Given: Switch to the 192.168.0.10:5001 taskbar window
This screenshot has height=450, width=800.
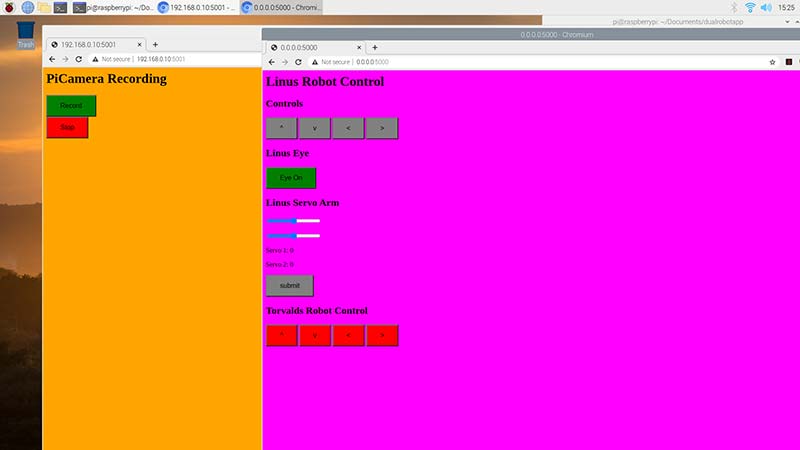Looking at the screenshot, I should click(196, 7).
